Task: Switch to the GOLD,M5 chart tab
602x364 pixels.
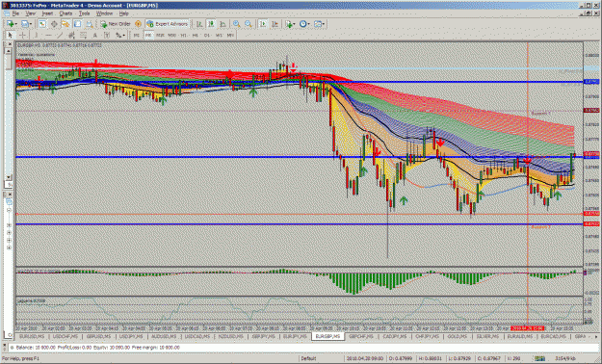Action: 457,336
